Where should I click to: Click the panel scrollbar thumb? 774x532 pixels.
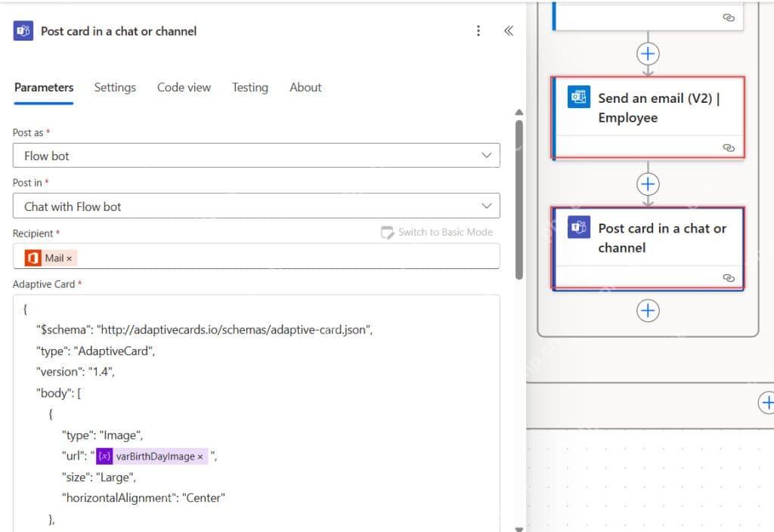point(519,199)
